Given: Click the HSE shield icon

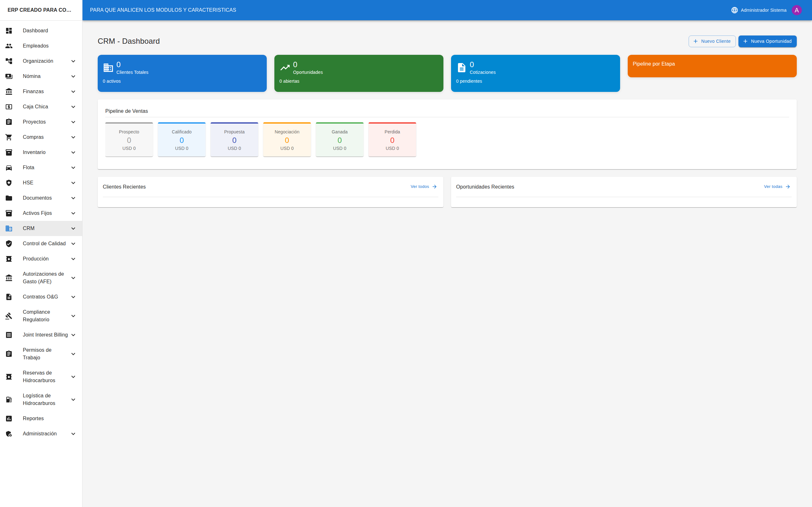Looking at the screenshot, I should pos(9,183).
